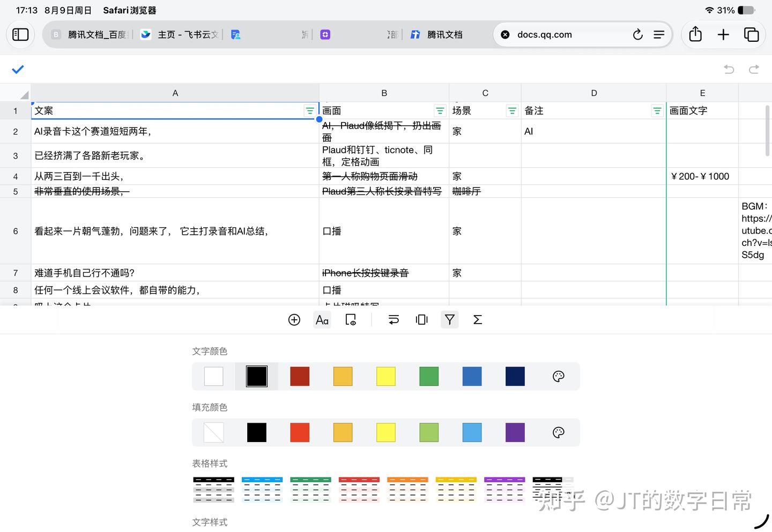
Task: Close the docs.qq.com tab
Action: [x=505, y=35]
